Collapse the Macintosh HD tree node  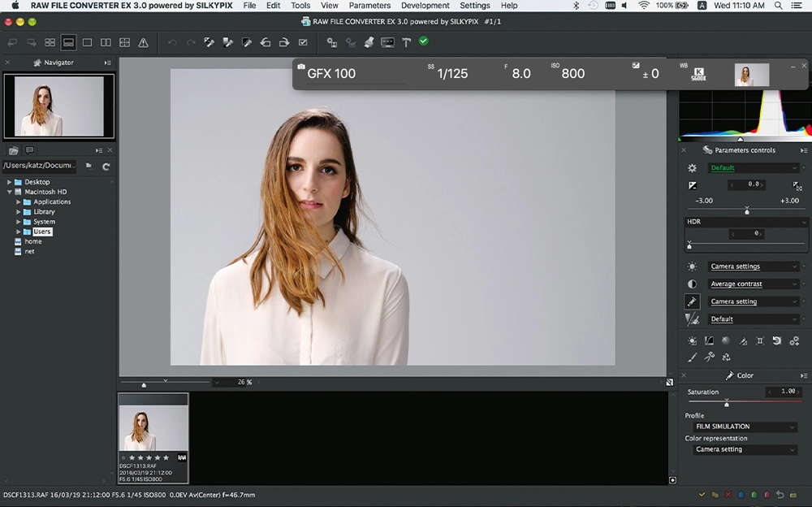[9, 192]
